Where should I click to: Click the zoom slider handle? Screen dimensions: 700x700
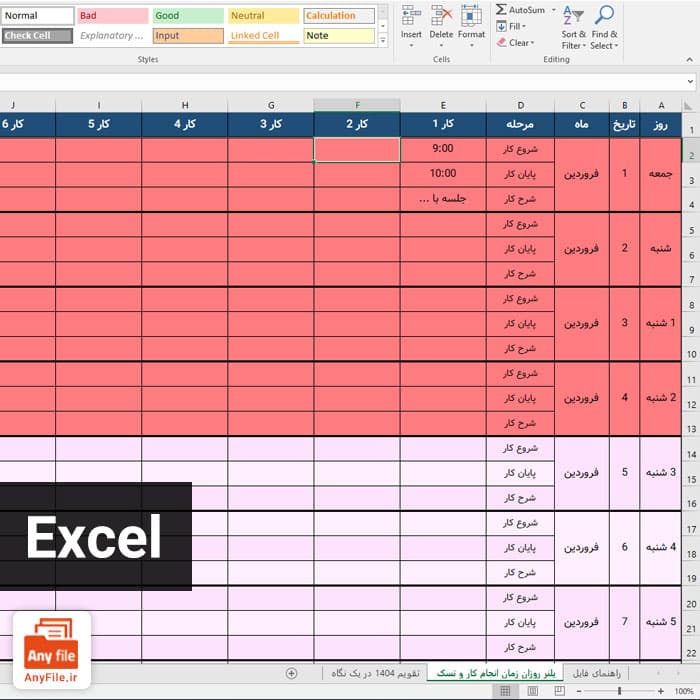[x=620, y=692]
